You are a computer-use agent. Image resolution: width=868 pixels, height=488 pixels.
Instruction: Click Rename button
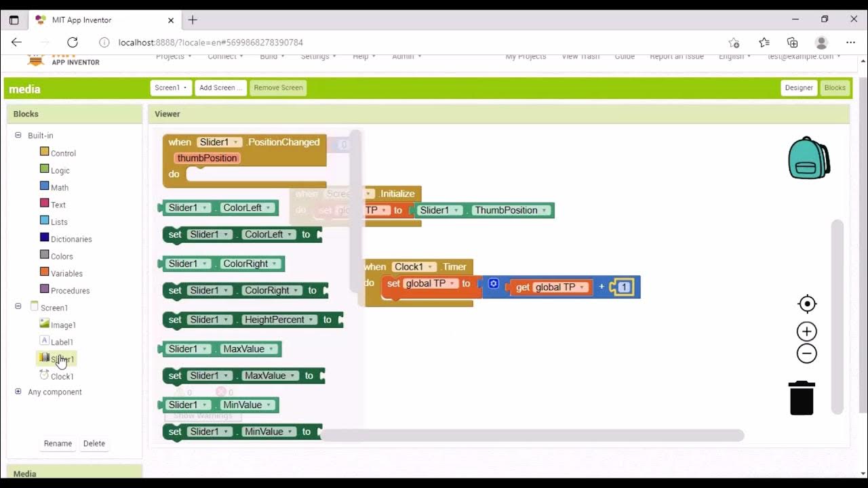[58, 443]
